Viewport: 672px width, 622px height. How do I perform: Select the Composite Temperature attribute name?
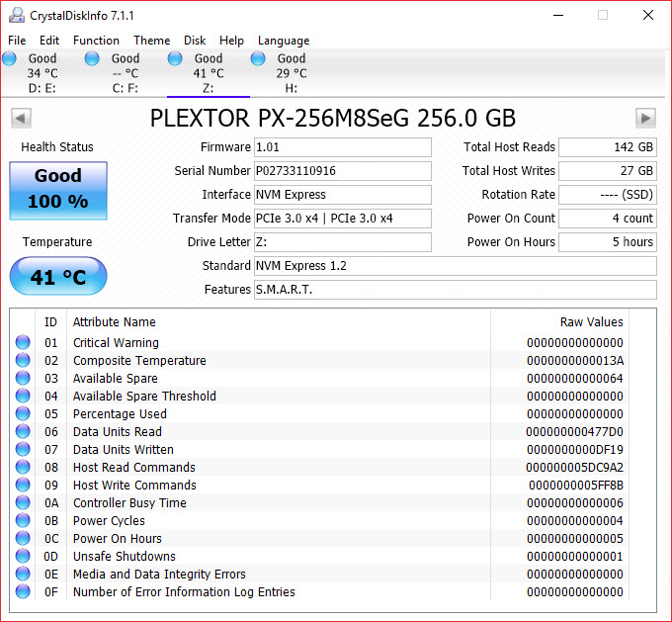[x=139, y=360]
